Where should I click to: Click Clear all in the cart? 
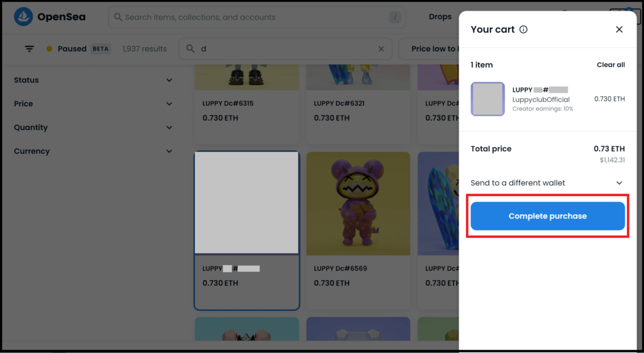tap(611, 65)
